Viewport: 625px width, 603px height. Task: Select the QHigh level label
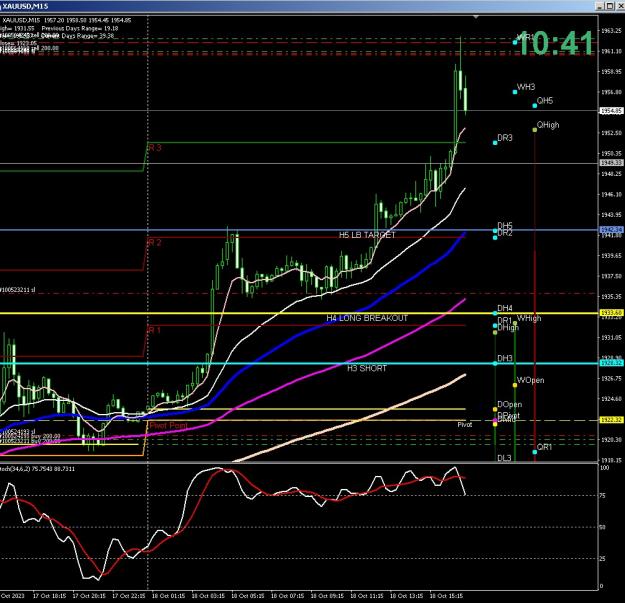548,125
